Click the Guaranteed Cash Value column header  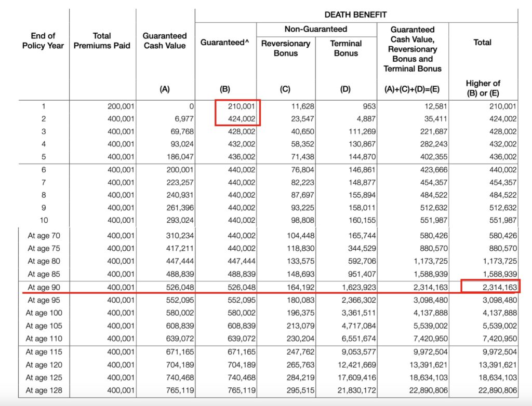point(165,40)
